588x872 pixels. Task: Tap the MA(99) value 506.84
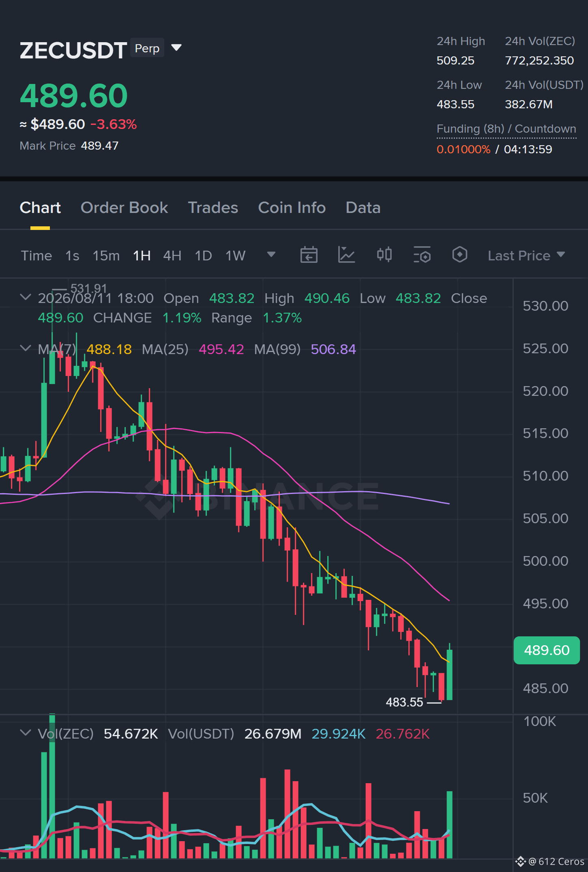[333, 349]
